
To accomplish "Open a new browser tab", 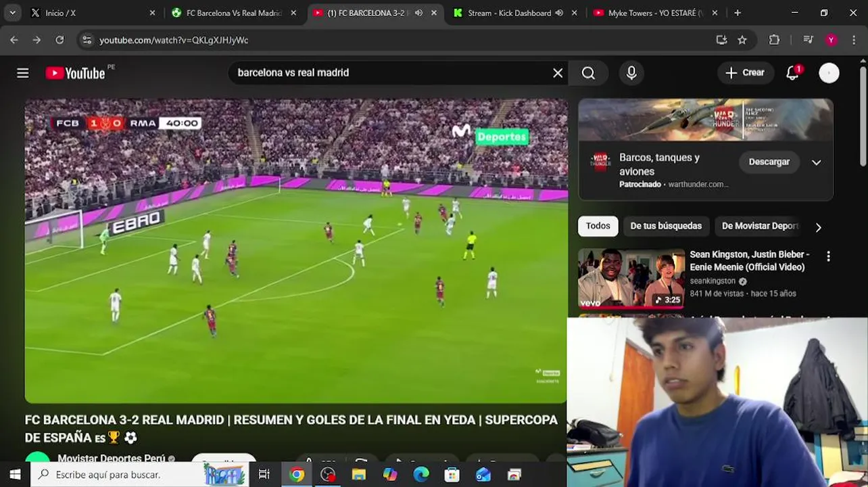I will [738, 13].
